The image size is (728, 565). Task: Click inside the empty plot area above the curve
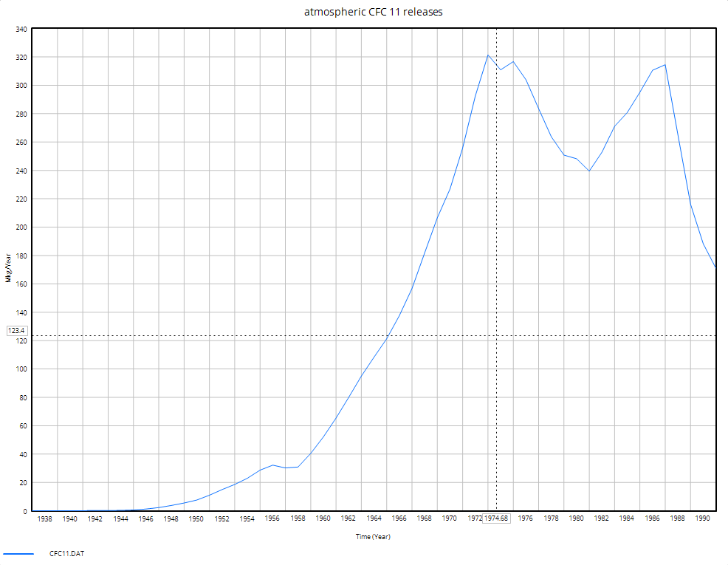coord(222,111)
